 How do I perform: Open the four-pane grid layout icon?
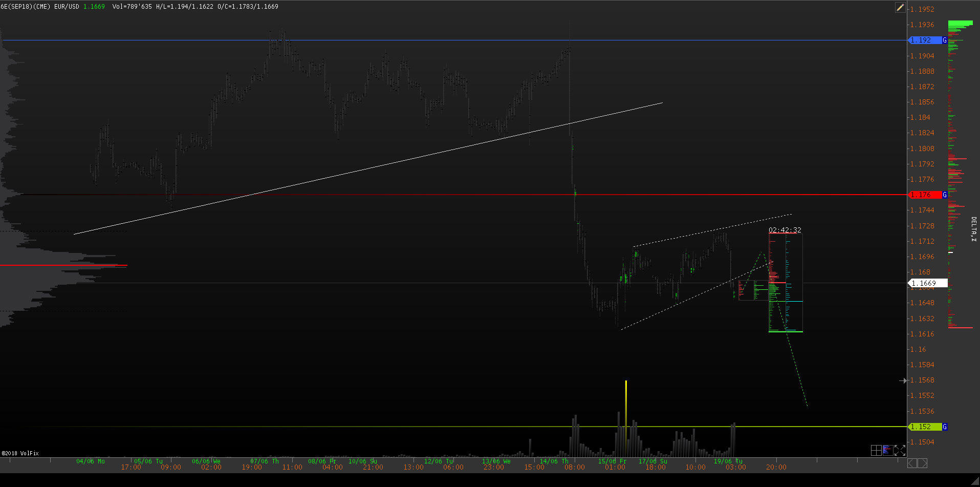(x=876, y=450)
